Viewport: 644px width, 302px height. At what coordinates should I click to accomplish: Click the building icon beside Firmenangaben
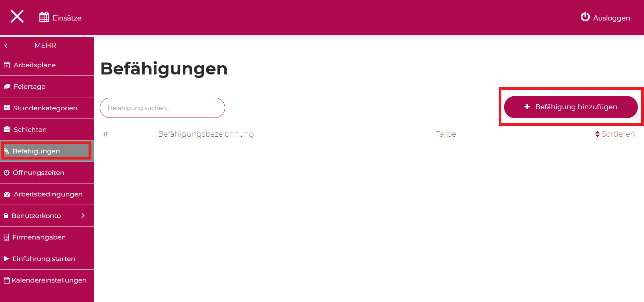pos(6,237)
